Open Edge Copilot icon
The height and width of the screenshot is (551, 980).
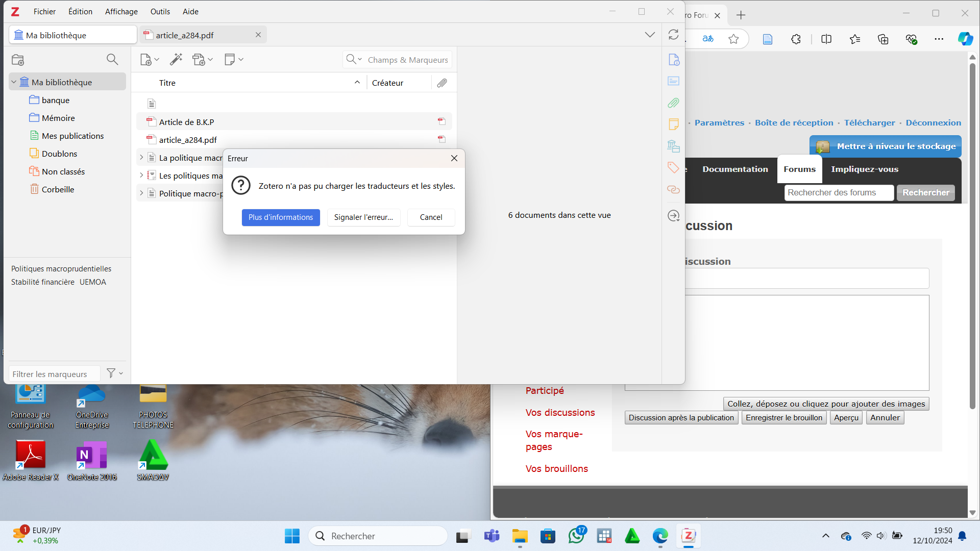point(965,39)
